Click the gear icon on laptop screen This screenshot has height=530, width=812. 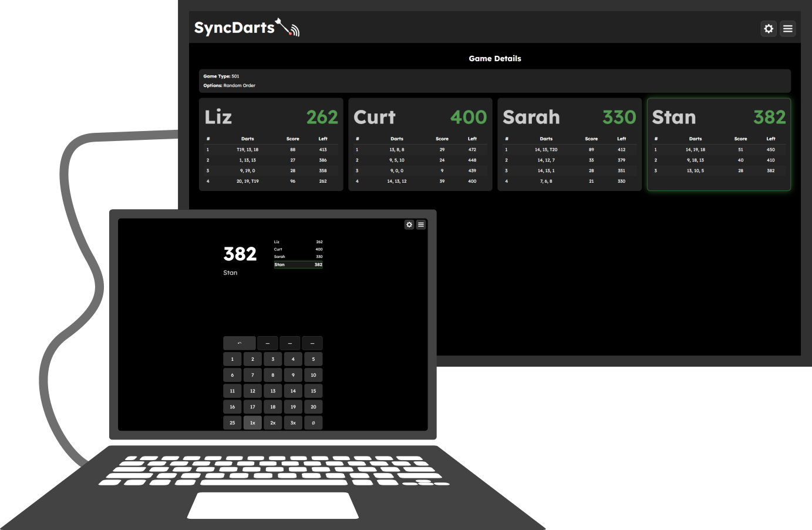[x=409, y=224]
